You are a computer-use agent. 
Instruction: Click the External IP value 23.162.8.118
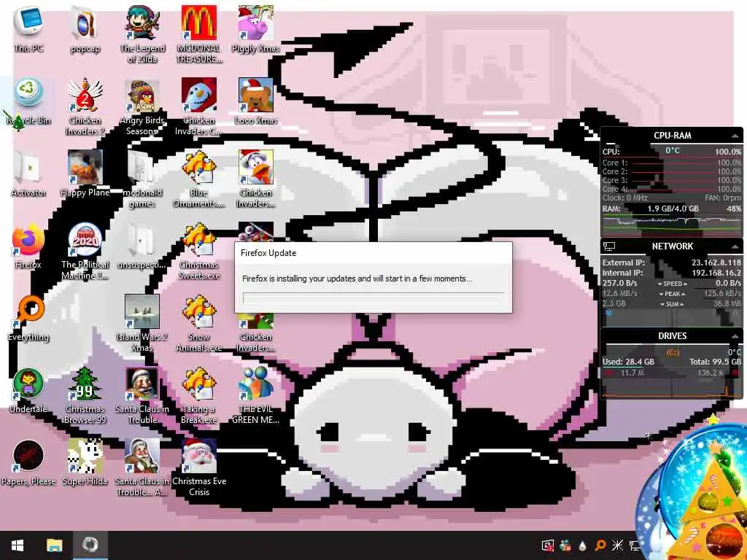(x=716, y=262)
